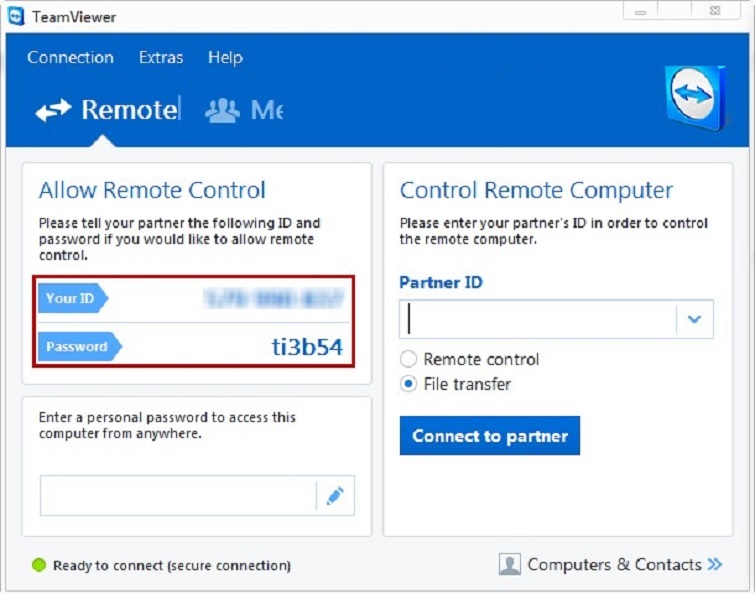
Task: Click the Allow Remote Control heading
Action: (152, 190)
